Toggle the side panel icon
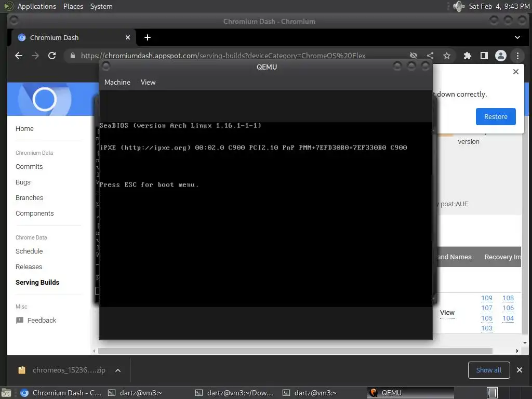532x399 pixels. point(484,56)
